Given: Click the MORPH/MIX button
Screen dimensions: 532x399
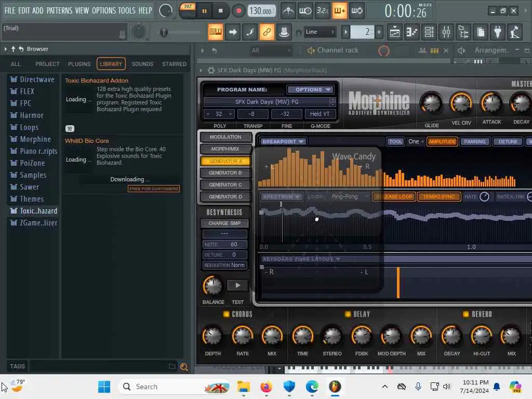Looking at the screenshot, I should coord(225,149).
